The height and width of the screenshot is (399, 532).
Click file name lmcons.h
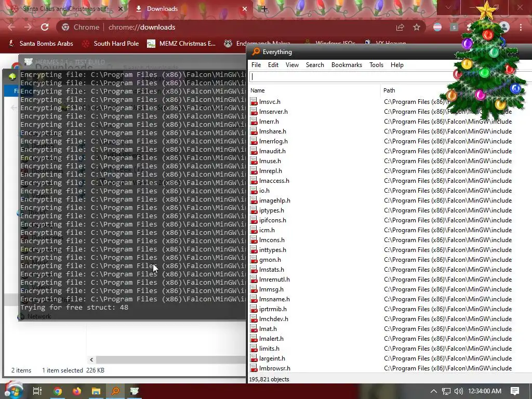pyautogui.click(x=272, y=240)
